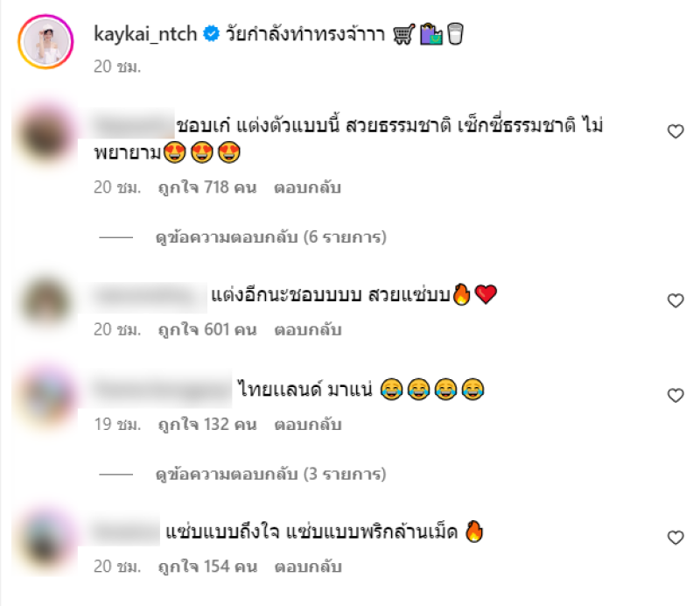Screen dimensions: 700x606
Task: Like the comment with 718 likes
Action: pos(675,131)
